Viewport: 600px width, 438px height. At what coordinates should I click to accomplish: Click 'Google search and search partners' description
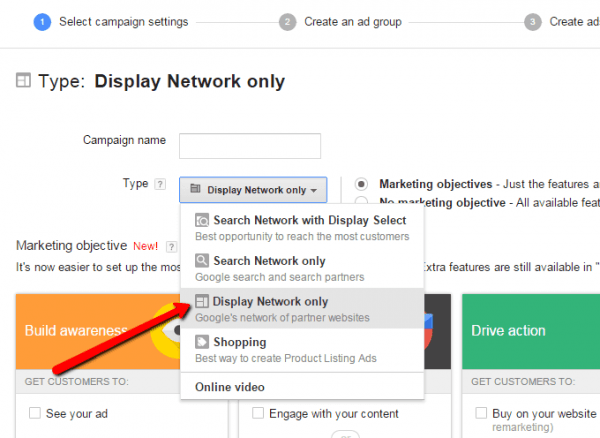click(280, 277)
